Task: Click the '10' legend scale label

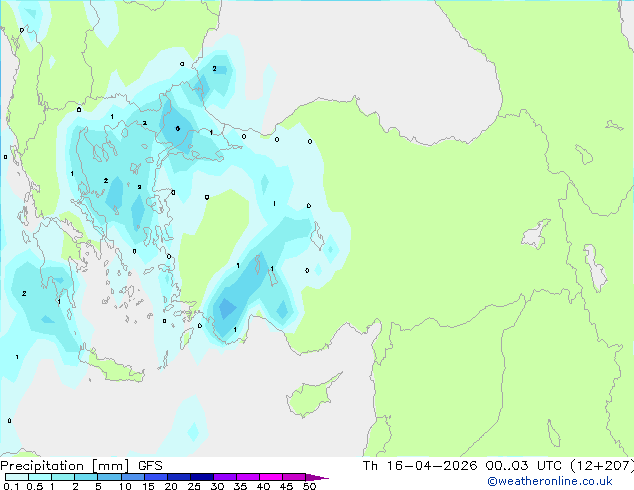Action: [125, 486]
